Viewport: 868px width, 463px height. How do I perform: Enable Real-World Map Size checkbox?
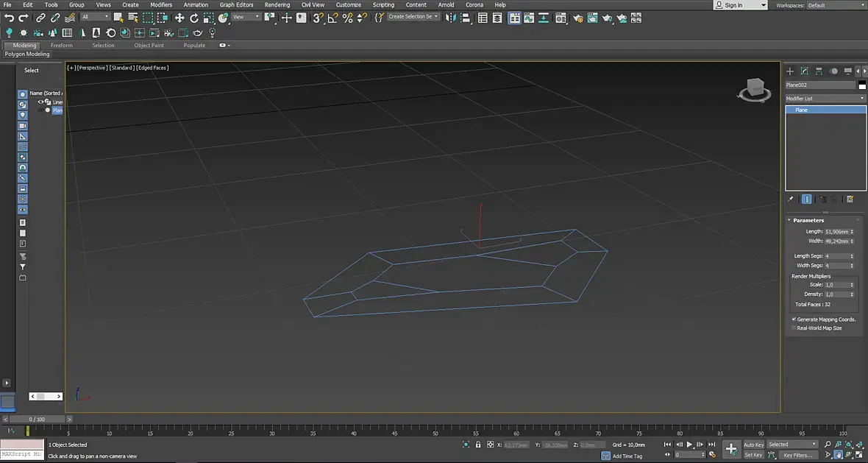click(794, 328)
